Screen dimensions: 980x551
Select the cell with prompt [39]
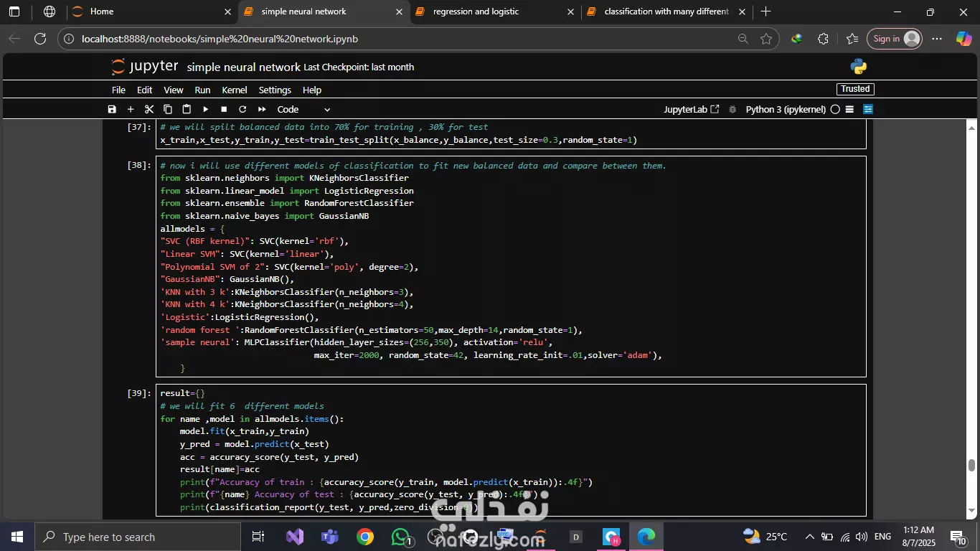[x=139, y=393]
